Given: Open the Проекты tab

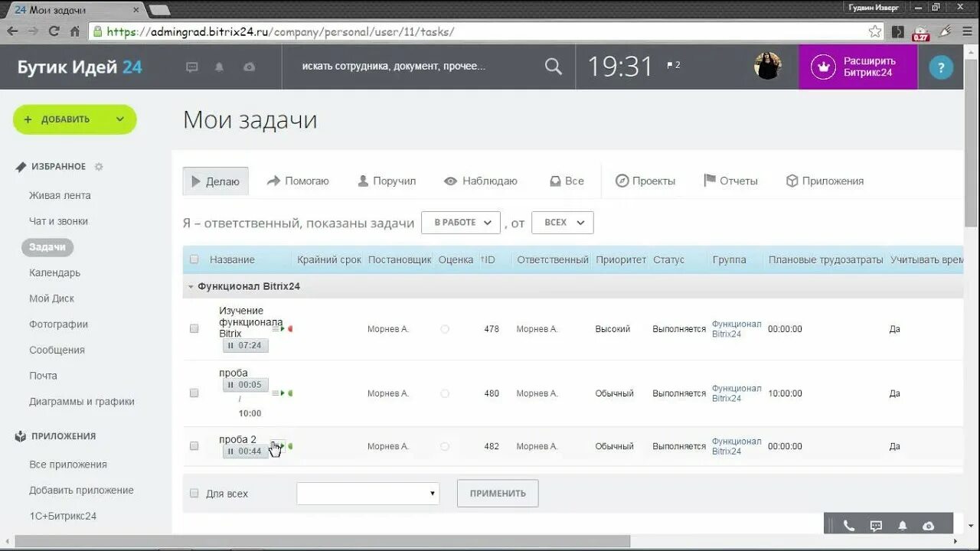Looking at the screenshot, I should (645, 181).
